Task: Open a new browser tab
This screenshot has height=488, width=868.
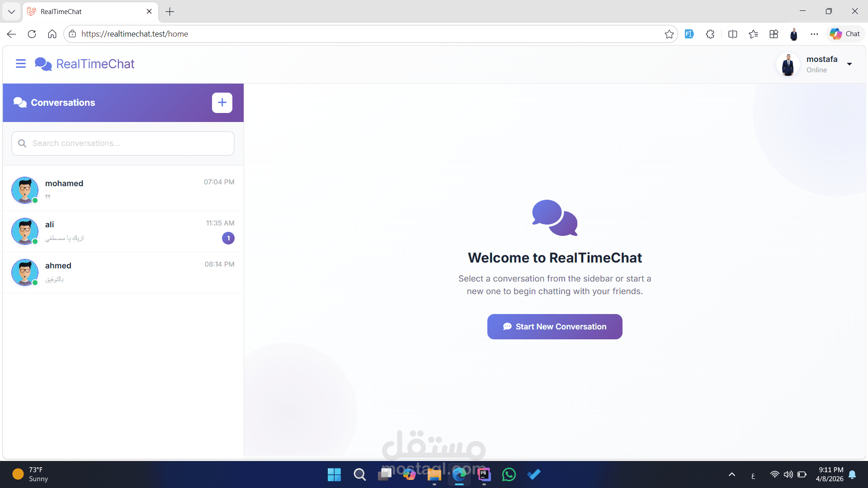Action: (x=170, y=11)
